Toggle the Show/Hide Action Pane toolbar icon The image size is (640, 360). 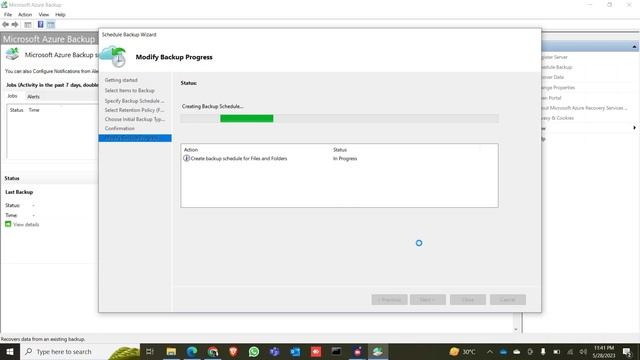(51, 24)
